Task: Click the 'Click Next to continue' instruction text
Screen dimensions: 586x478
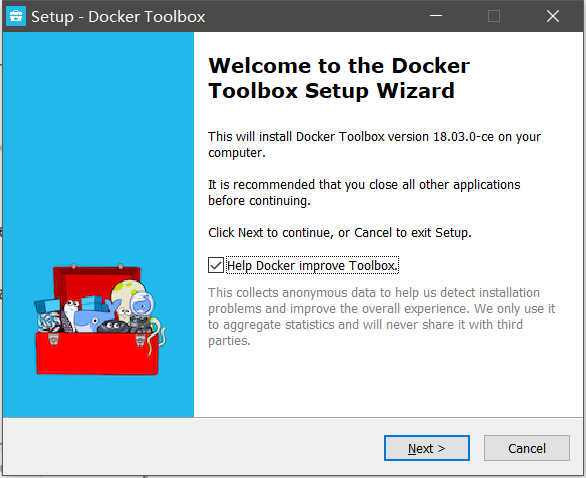Action: pos(340,232)
